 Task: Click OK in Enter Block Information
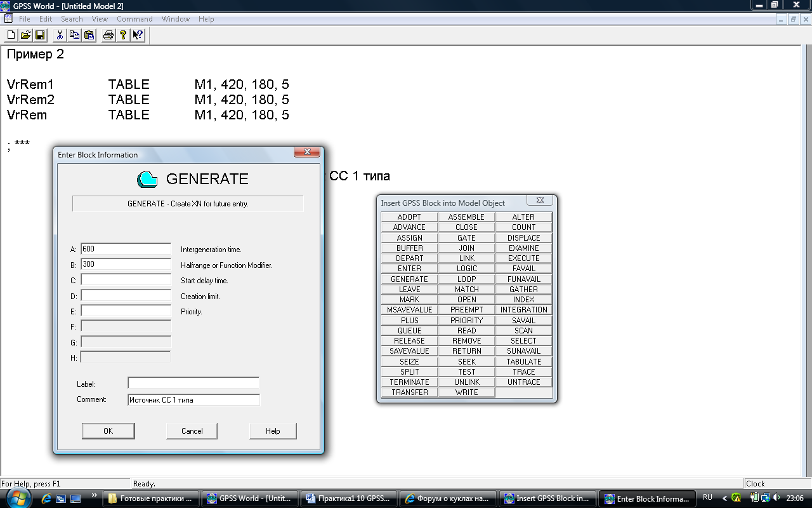[x=108, y=431]
